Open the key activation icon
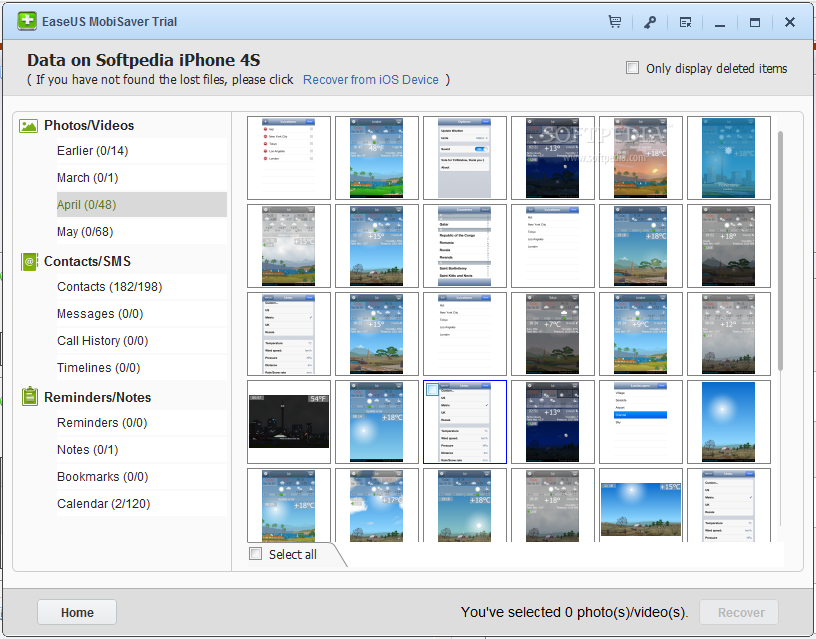This screenshot has width=816, height=639. click(x=650, y=22)
